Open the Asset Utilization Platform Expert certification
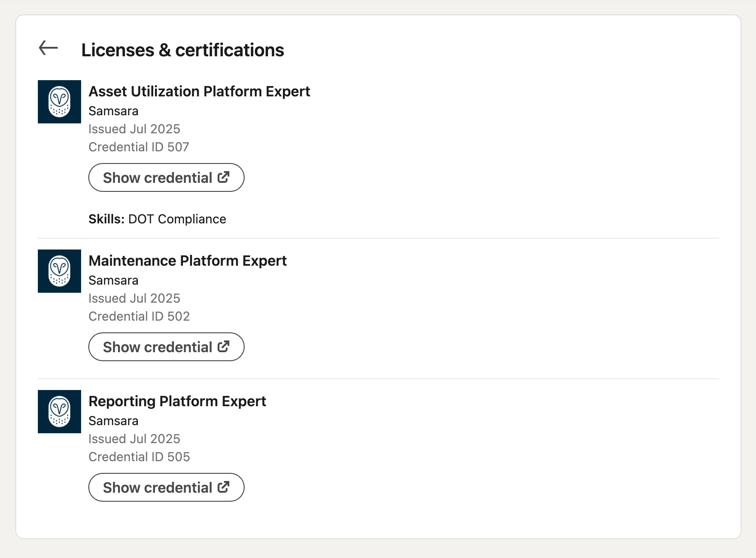This screenshot has width=756, height=558. (199, 91)
